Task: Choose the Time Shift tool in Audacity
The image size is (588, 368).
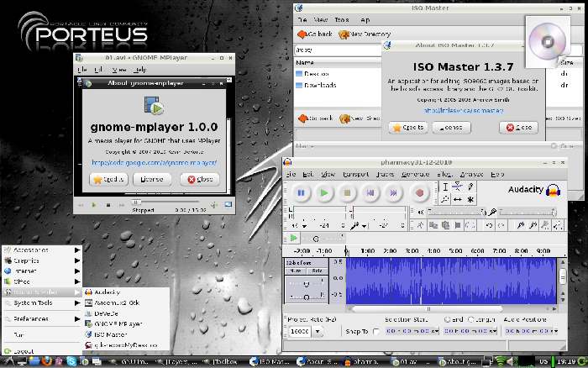Action: pyautogui.click(x=456, y=200)
